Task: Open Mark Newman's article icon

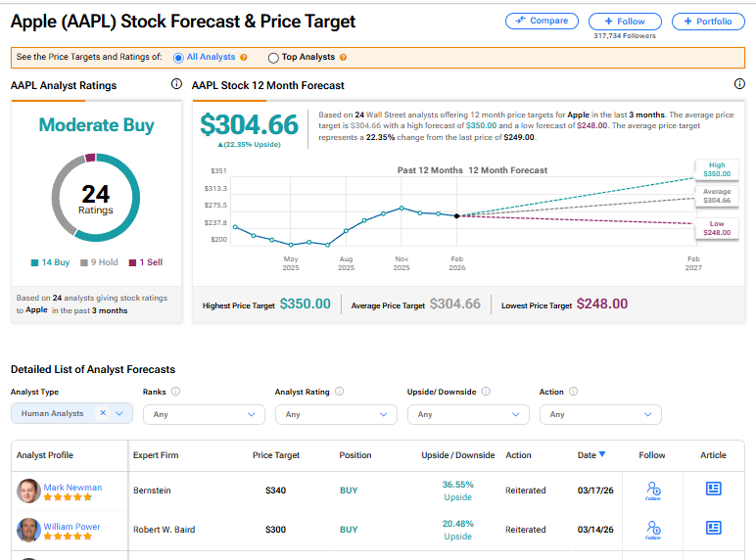Action: (714, 489)
